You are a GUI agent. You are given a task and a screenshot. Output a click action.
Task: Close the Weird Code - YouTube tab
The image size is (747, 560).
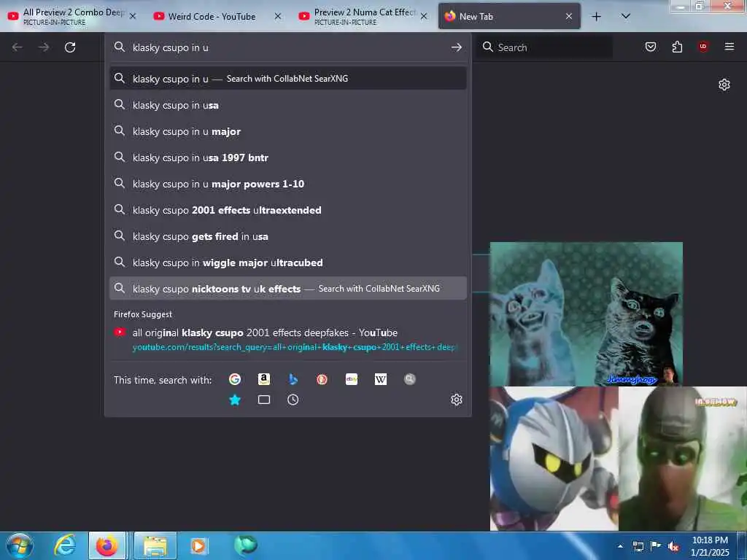click(278, 16)
